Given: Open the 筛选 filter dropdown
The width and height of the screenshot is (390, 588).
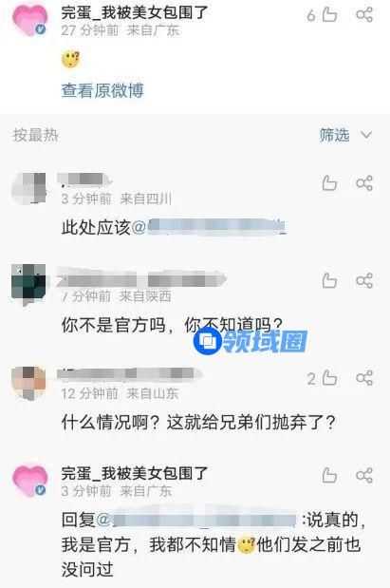Looking at the screenshot, I should click(x=334, y=135).
